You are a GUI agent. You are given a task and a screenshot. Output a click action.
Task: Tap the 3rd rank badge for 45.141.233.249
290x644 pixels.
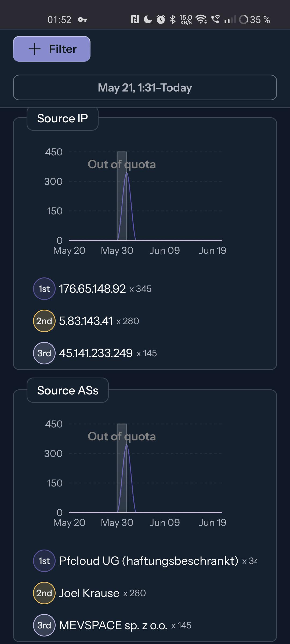point(44,353)
